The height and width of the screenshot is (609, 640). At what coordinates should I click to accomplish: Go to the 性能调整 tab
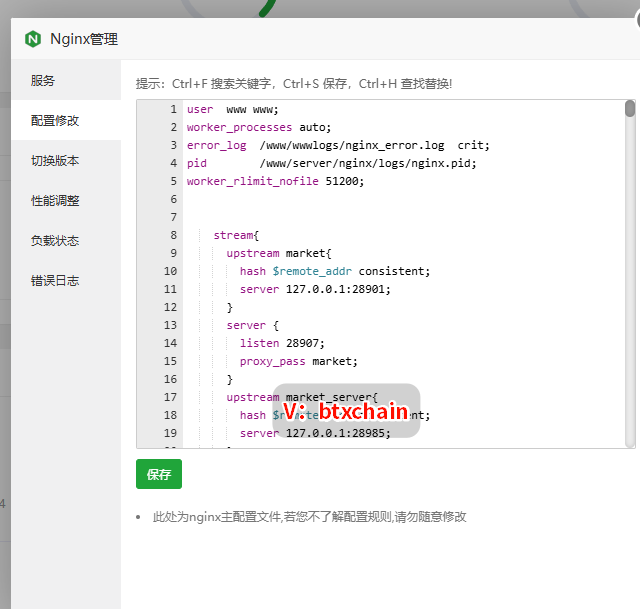(55, 201)
